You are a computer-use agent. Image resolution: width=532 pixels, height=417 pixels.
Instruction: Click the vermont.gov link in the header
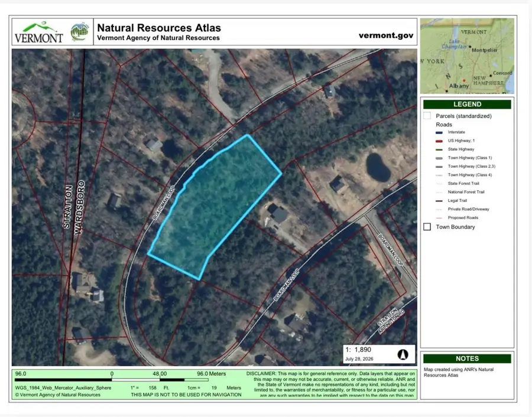pyautogui.click(x=386, y=35)
